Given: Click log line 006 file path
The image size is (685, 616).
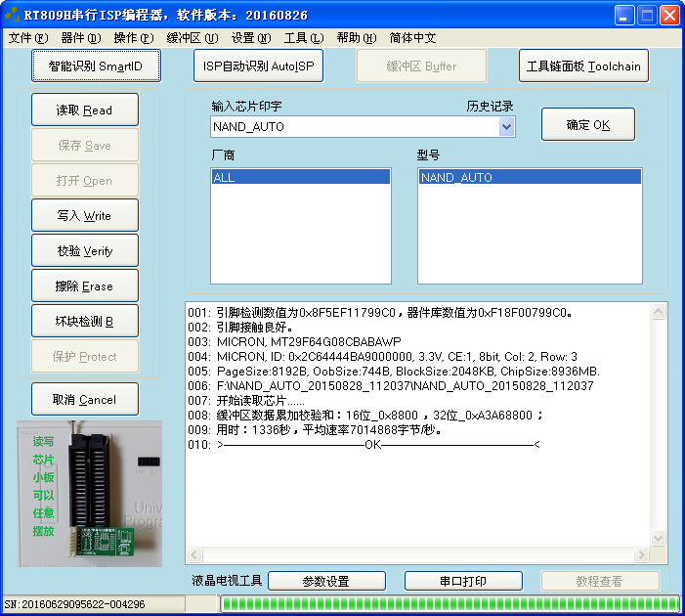Looking at the screenshot, I should click(x=391, y=385).
